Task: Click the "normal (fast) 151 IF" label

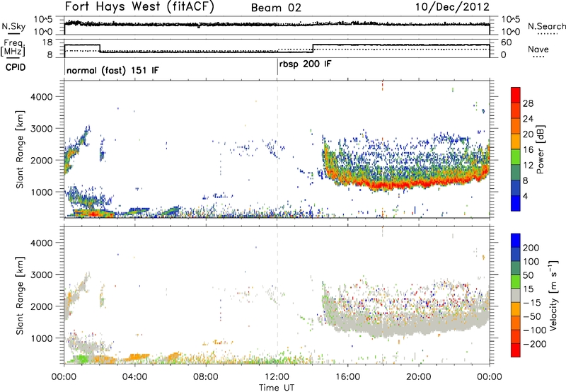Action: point(112,70)
